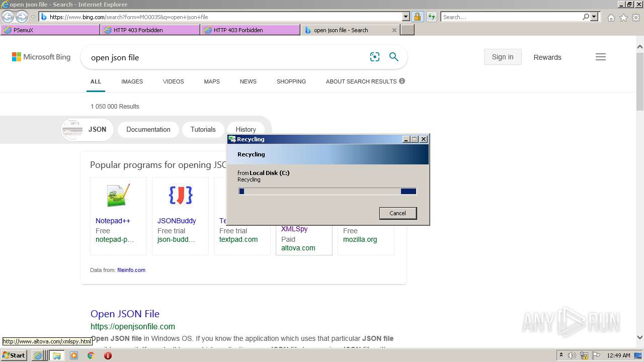This screenshot has height=362, width=644.
Task: Select the VIDEOS search category
Action: 173,81
